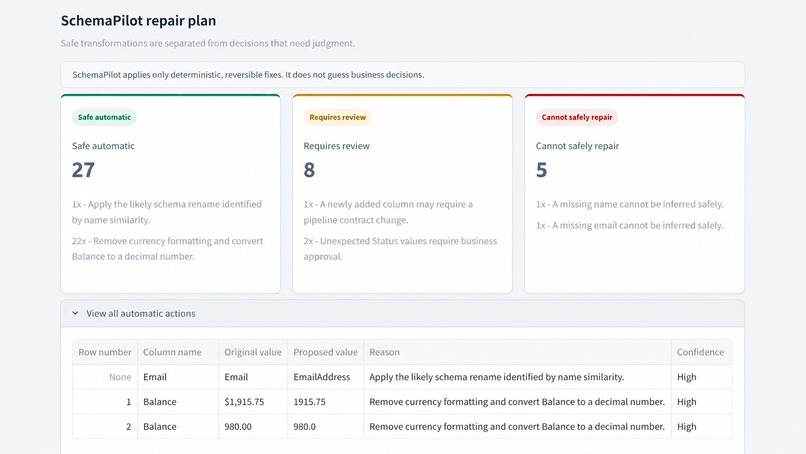Click the Cannot safely repair count 5
This screenshot has height=454, width=806.
pyautogui.click(x=541, y=170)
